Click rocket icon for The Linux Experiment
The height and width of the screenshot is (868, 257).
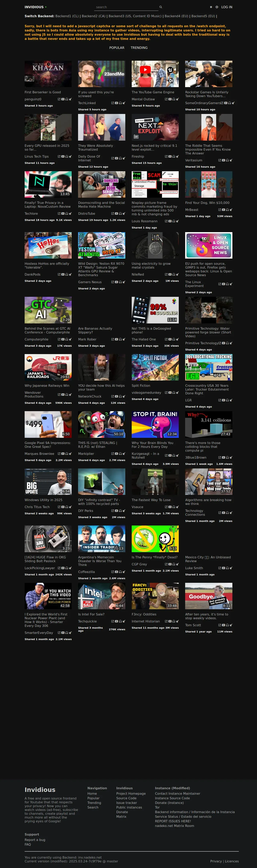click(231, 284)
